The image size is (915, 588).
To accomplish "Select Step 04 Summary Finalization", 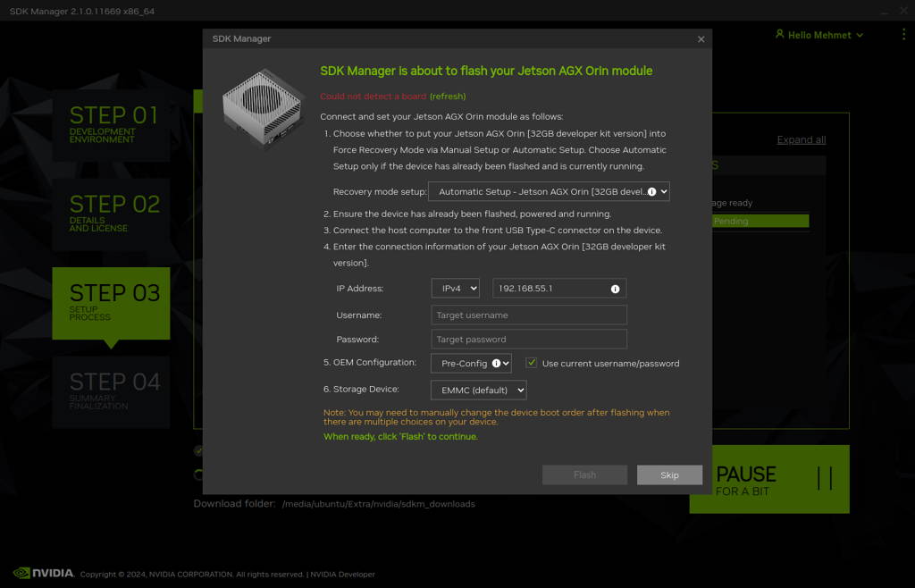I will 111,392.
